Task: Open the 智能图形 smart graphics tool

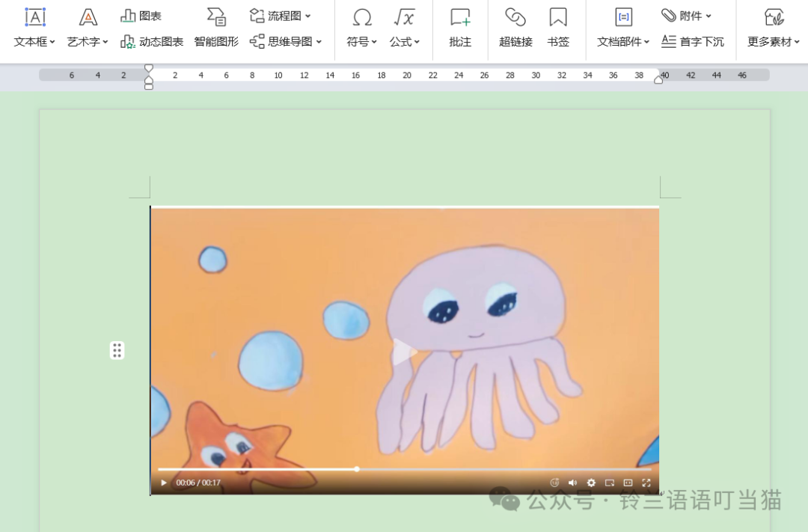Action: pos(216,28)
